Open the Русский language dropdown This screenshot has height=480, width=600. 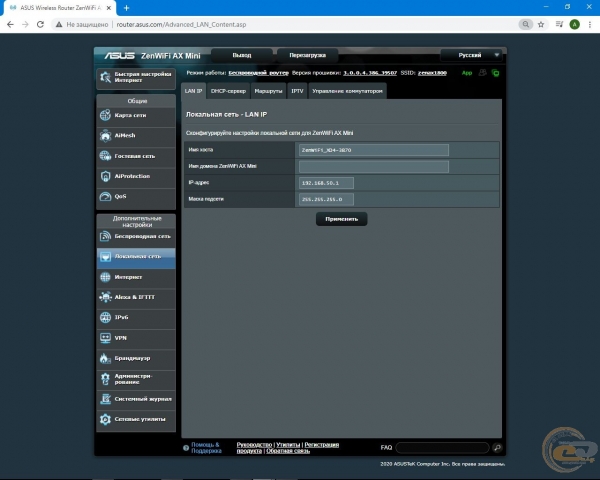471,55
